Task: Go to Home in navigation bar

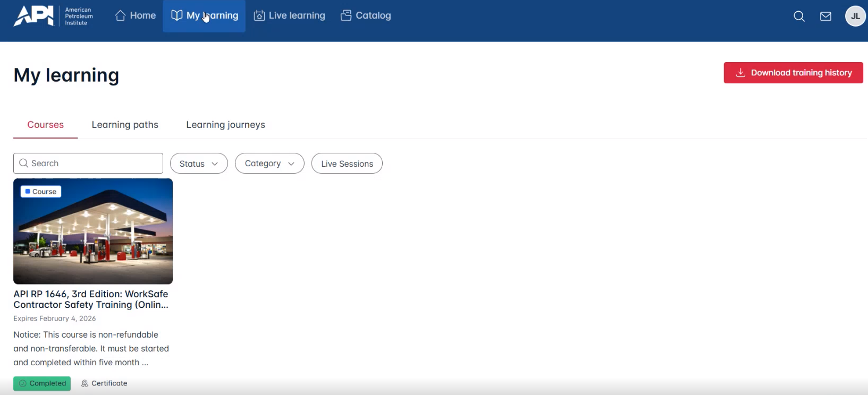Action: point(136,16)
